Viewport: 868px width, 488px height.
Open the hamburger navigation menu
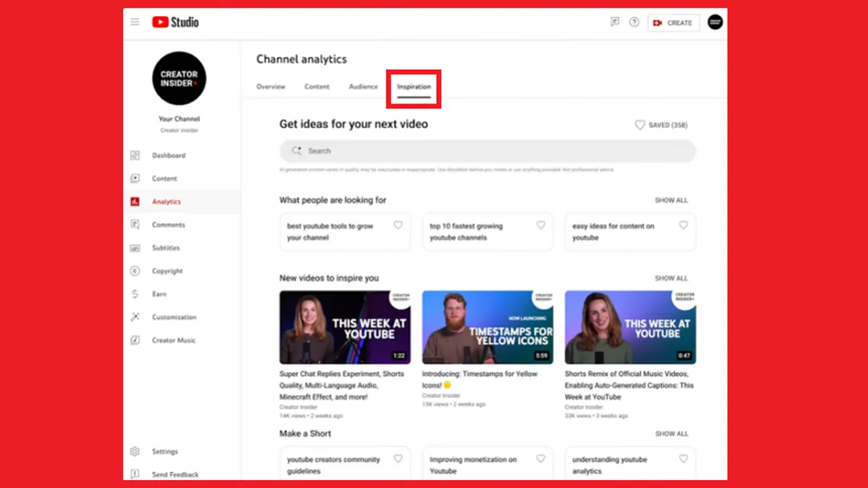135,22
